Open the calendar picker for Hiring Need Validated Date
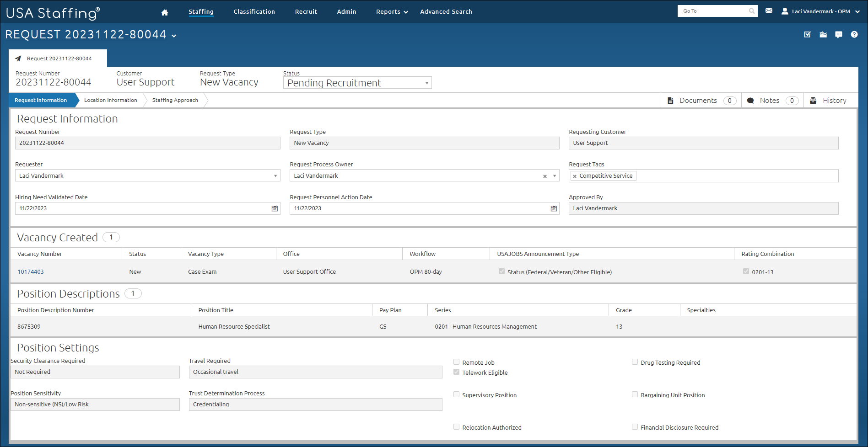The height and width of the screenshot is (447, 868). click(x=274, y=208)
